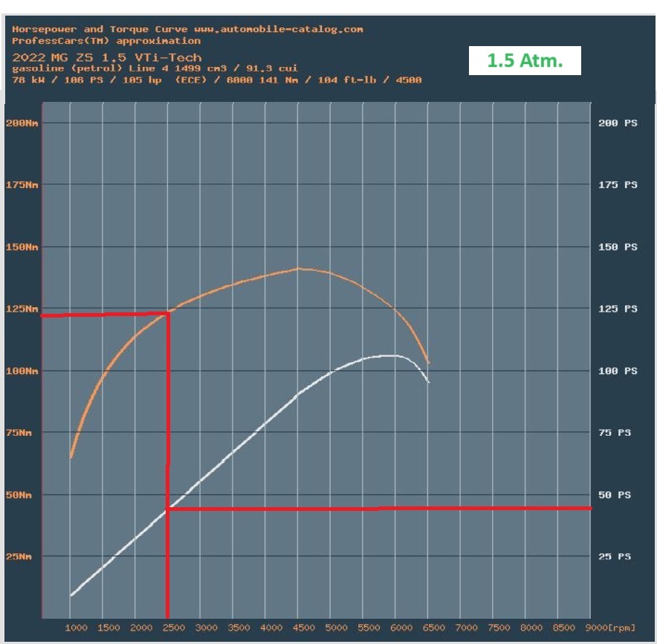
Task: Click the 1500 rpm axis label
Action: pyautogui.click(x=109, y=628)
